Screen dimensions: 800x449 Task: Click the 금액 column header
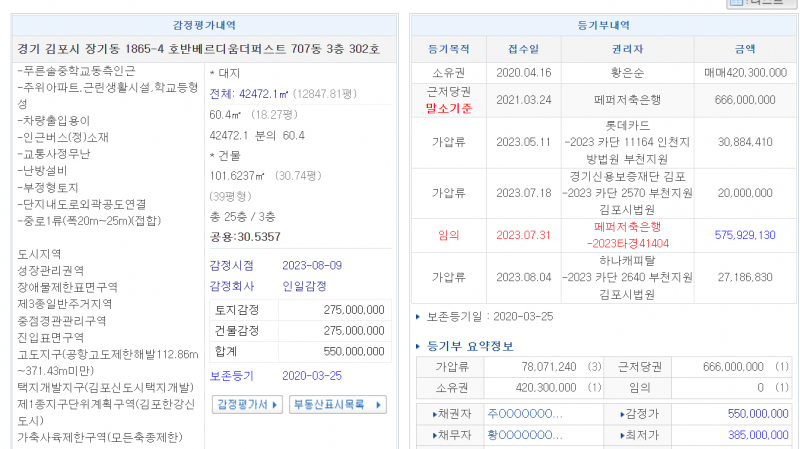pos(744,48)
